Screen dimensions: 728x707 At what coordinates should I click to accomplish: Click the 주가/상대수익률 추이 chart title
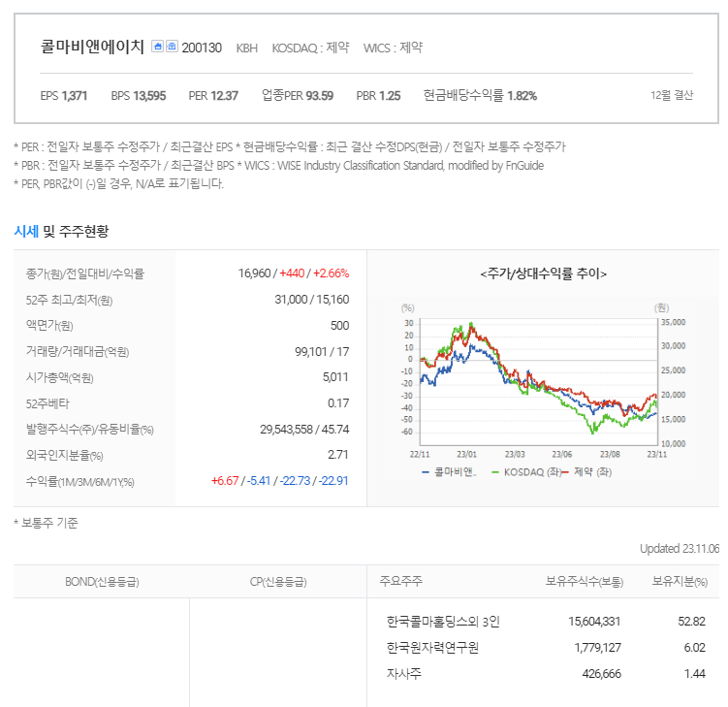click(x=543, y=273)
